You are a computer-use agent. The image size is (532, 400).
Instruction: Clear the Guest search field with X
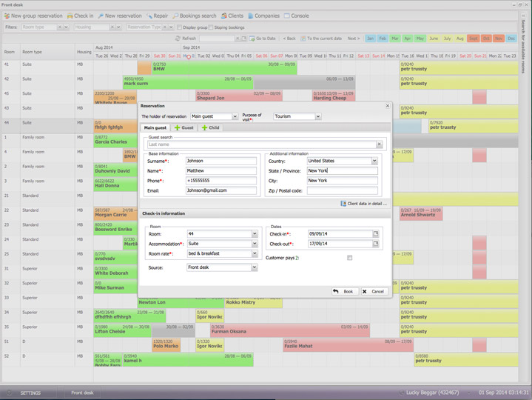380,144
